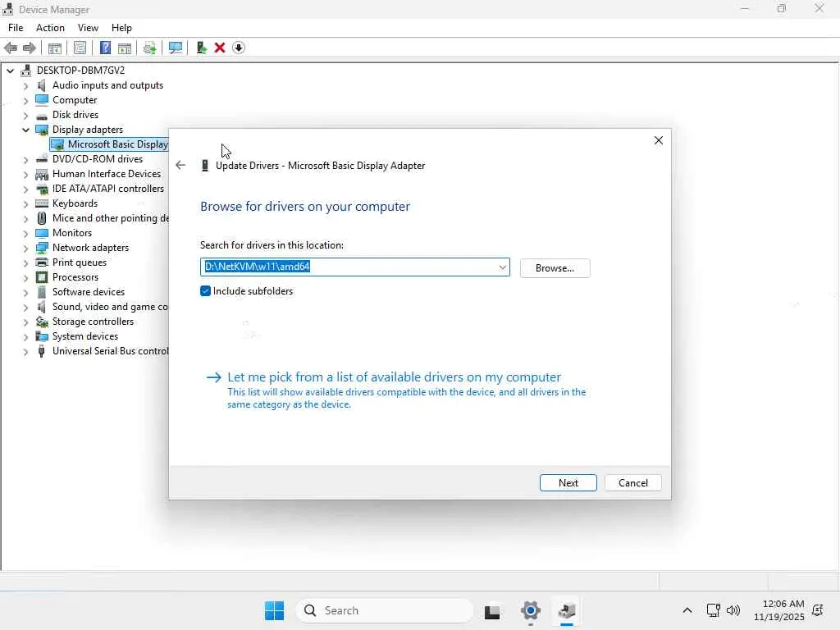Select Human Interface Devices tree row
Screen dimensions: 840x630
coord(106,174)
